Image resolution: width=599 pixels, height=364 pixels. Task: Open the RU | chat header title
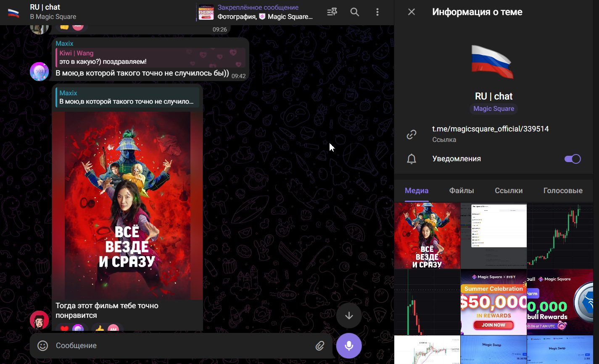click(45, 7)
